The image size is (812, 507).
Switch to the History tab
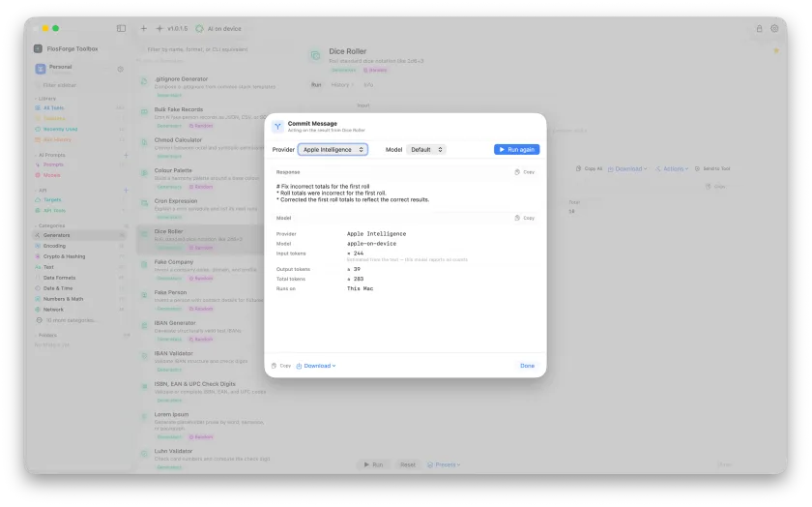[x=340, y=85]
